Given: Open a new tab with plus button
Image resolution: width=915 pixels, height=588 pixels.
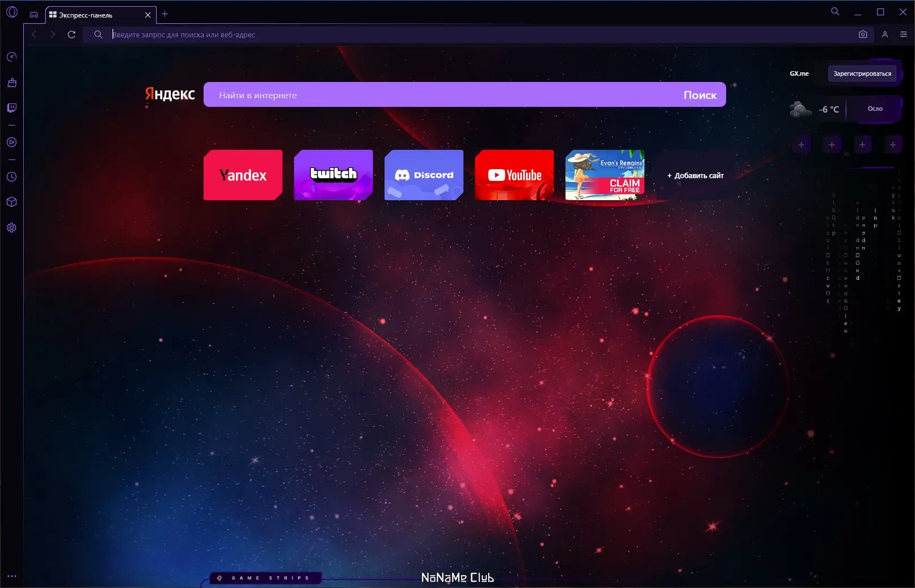Looking at the screenshot, I should point(165,14).
